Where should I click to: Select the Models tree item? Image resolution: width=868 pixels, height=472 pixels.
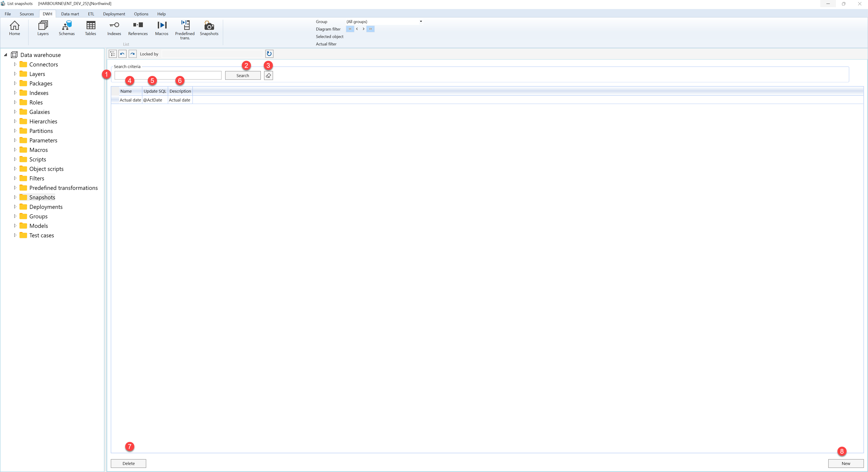point(38,226)
